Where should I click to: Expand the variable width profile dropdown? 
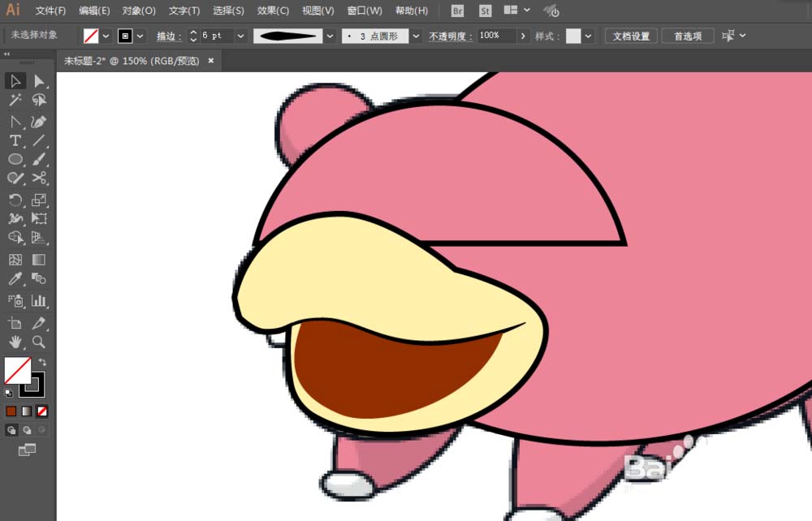pyautogui.click(x=330, y=36)
